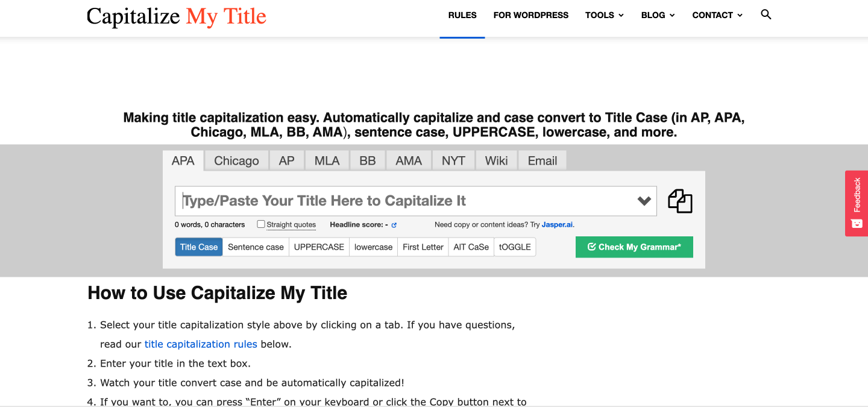Click the 'How to Use Capitalize My Title' heading
Screen dimensions: 868x407
(218, 293)
